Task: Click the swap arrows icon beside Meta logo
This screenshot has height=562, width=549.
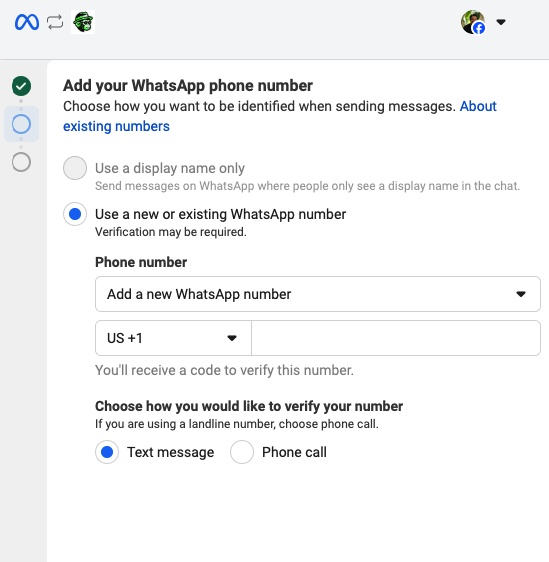Action: pyautogui.click(x=55, y=22)
